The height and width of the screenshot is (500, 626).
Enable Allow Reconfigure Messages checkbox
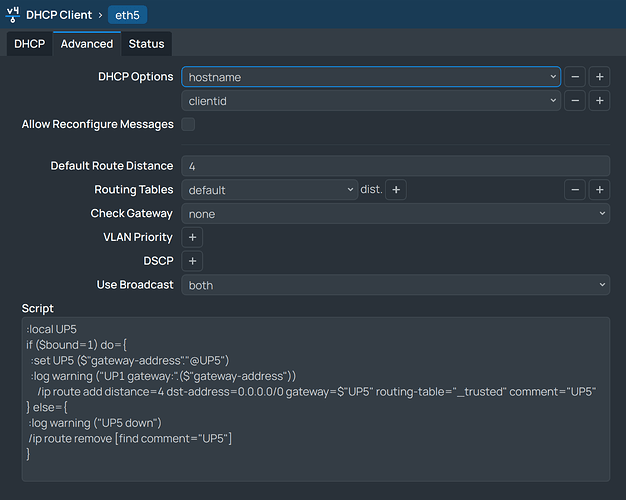coord(188,125)
